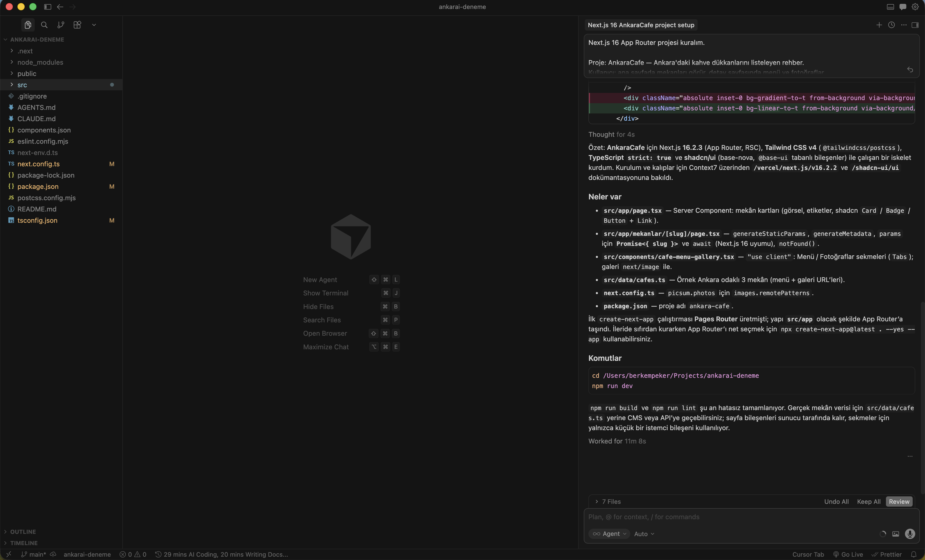Click the Undo All button
The image size is (925, 560).
point(836,501)
